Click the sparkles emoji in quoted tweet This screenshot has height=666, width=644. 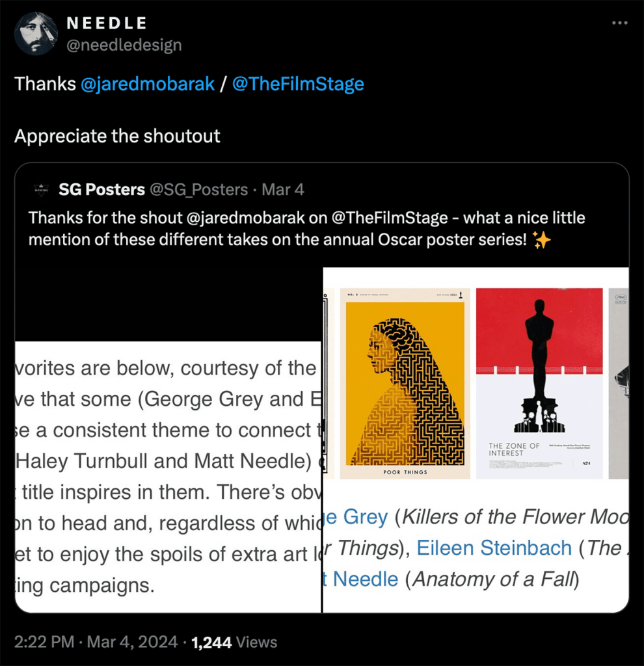(541, 241)
